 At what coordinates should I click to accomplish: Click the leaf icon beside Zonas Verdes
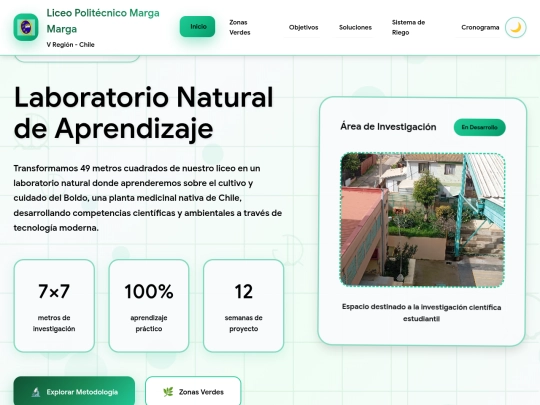(x=168, y=392)
